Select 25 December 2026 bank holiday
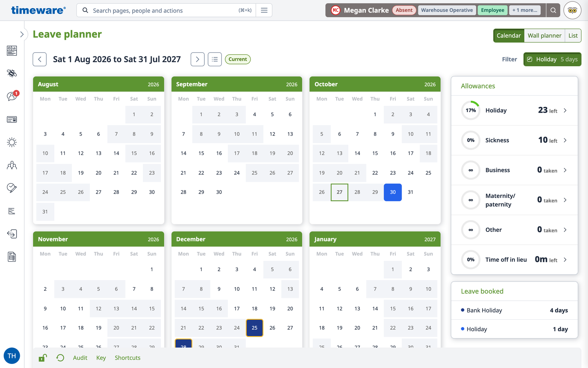Image resolution: width=588 pixels, height=368 pixels. pyautogui.click(x=254, y=328)
